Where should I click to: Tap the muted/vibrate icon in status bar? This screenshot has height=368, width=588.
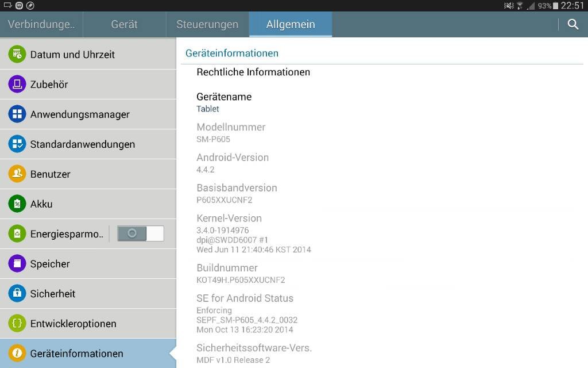pyautogui.click(x=509, y=6)
